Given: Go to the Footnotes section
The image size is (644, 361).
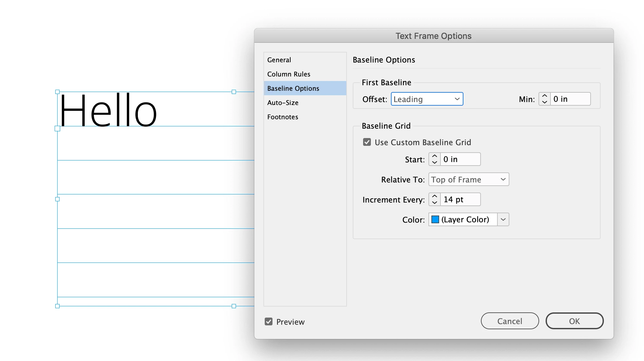Looking at the screenshot, I should click(x=283, y=117).
